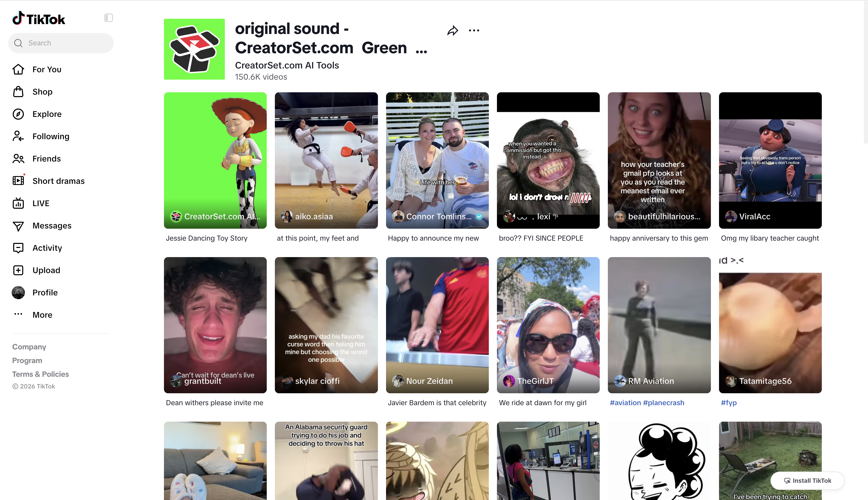The height and width of the screenshot is (500, 868).
Task: Open the CreatorSet.com AI Tools author link
Action: tap(287, 65)
